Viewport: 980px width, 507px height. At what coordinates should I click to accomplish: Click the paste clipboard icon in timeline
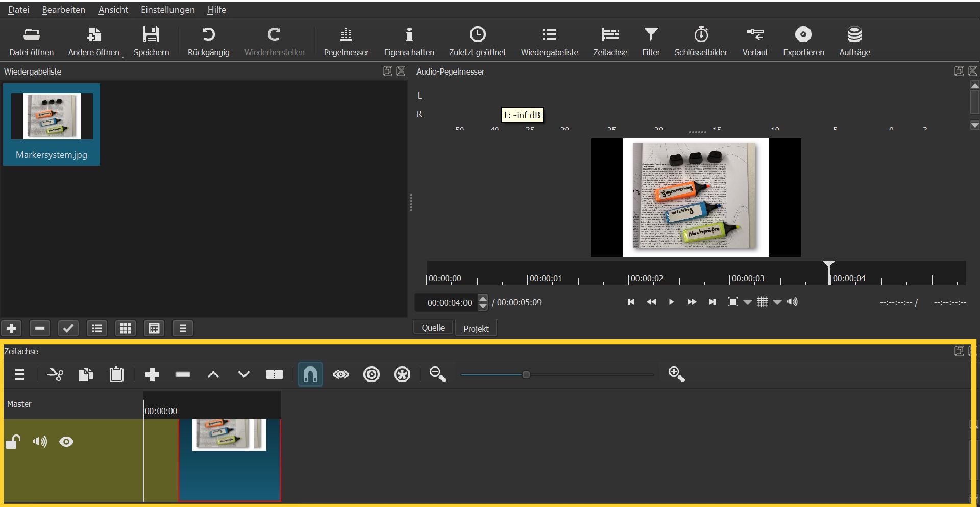[x=116, y=375]
